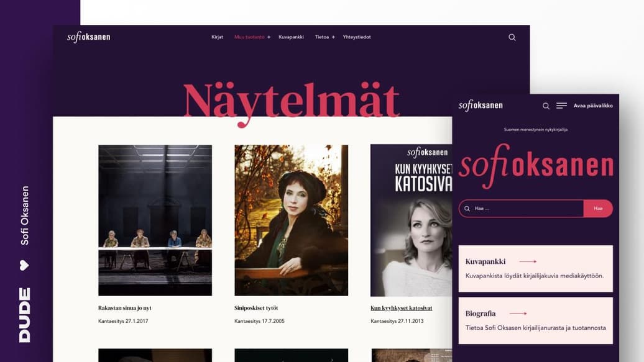The width and height of the screenshot is (644, 362).
Task: Click the sofi oksanen logo in the desktop header
Action: pyautogui.click(x=89, y=37)
